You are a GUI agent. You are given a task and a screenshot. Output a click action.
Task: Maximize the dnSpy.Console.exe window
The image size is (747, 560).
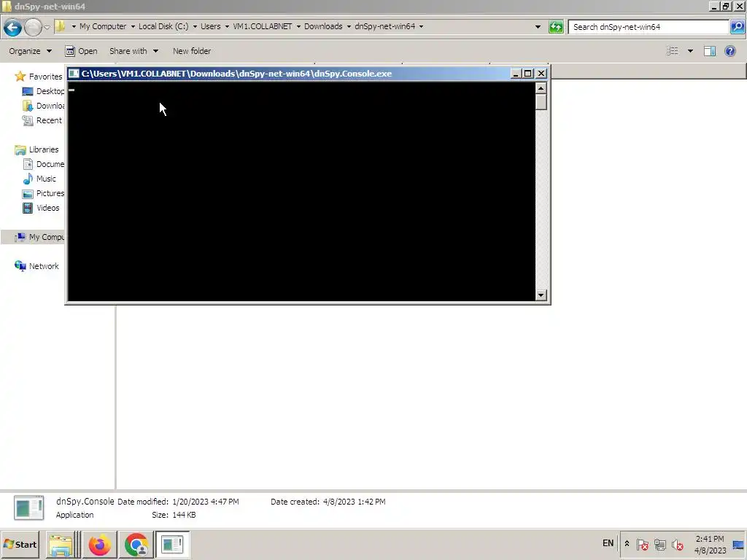pyautogui.click(x=528, y=74)
